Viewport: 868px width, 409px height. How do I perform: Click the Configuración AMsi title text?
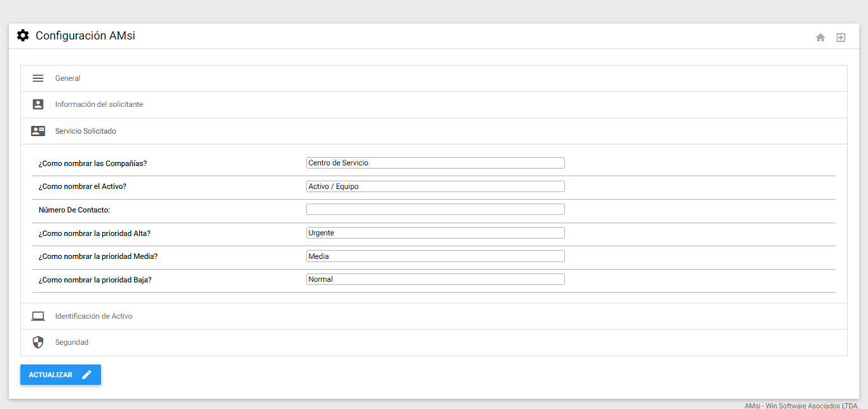[85, 36]
